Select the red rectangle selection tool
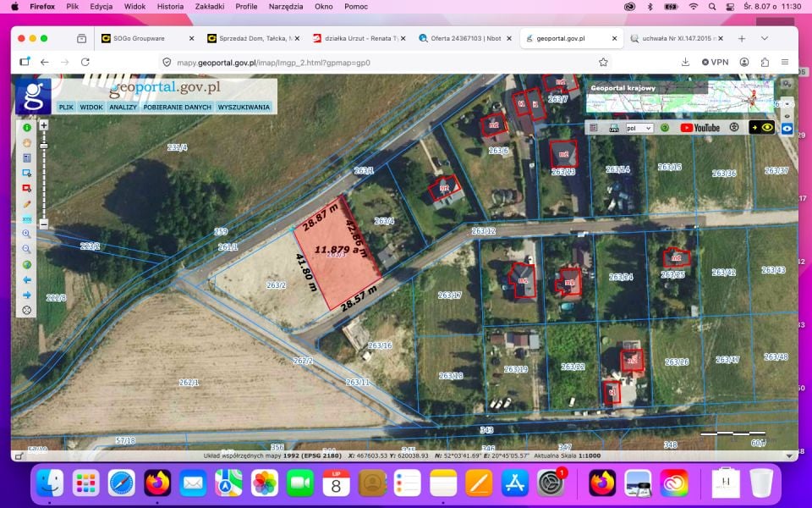Screen dimensions: 812x508 [x=27, y=188]
